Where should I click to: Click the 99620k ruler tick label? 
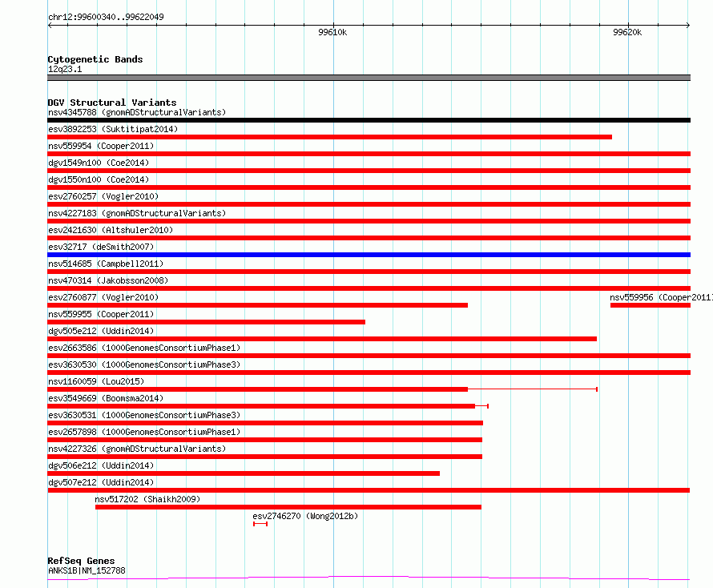pos(627,32)
